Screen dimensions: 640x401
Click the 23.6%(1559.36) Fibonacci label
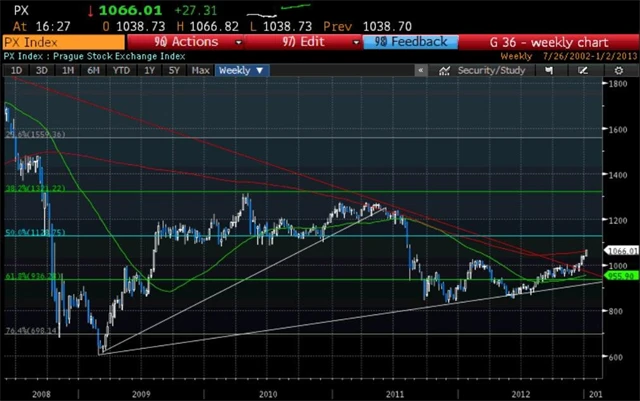[35, 134]
